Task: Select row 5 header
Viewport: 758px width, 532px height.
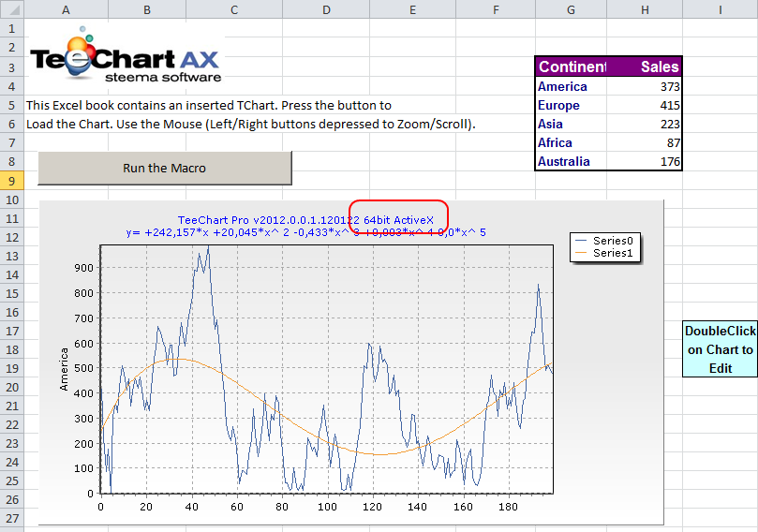Action: (11, 105)
